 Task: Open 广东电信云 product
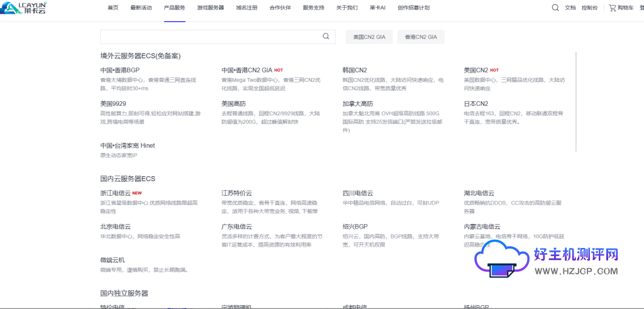tap(236, 227)
